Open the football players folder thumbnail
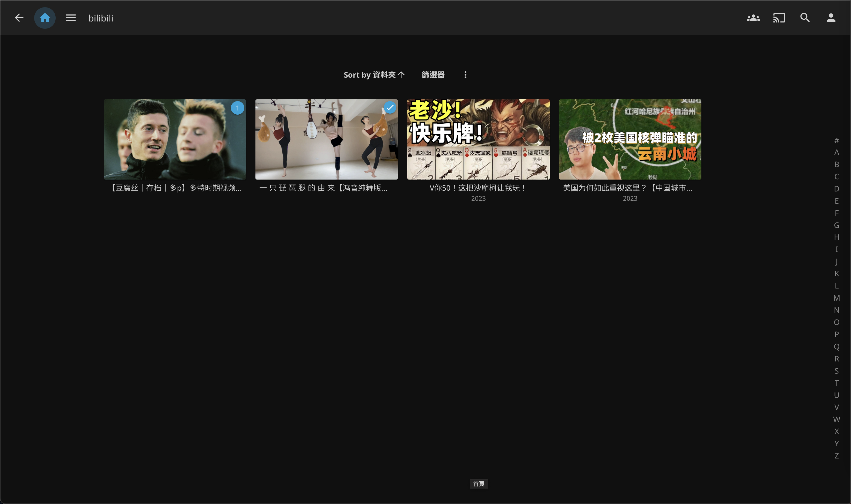This screenshot has width=851, height=504. click(x=175, y=139)
